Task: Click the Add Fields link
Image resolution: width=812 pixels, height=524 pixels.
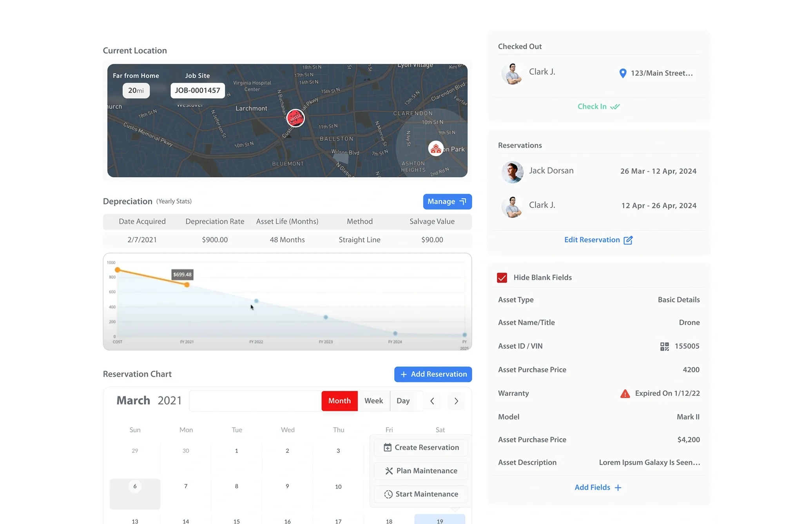Action: pos(598,487)
